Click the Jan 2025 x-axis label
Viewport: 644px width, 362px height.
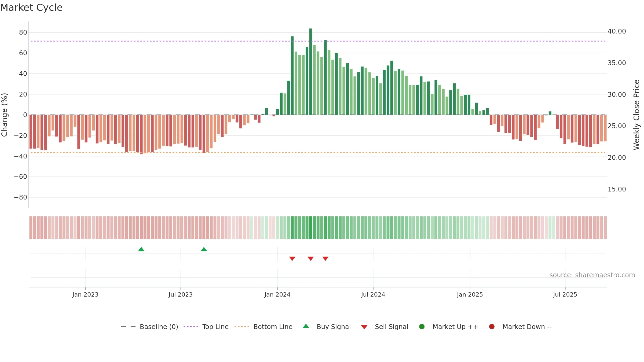[x=470, y=295]
